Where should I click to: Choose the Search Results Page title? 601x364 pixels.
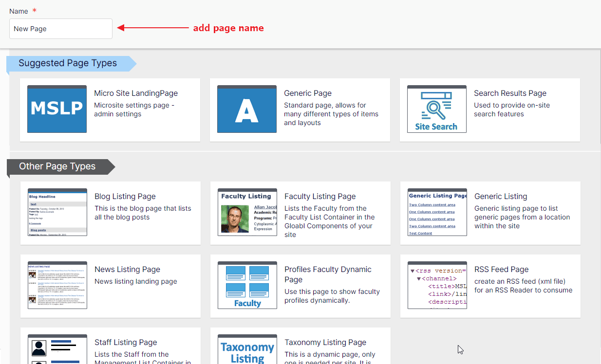coord(510,93)
